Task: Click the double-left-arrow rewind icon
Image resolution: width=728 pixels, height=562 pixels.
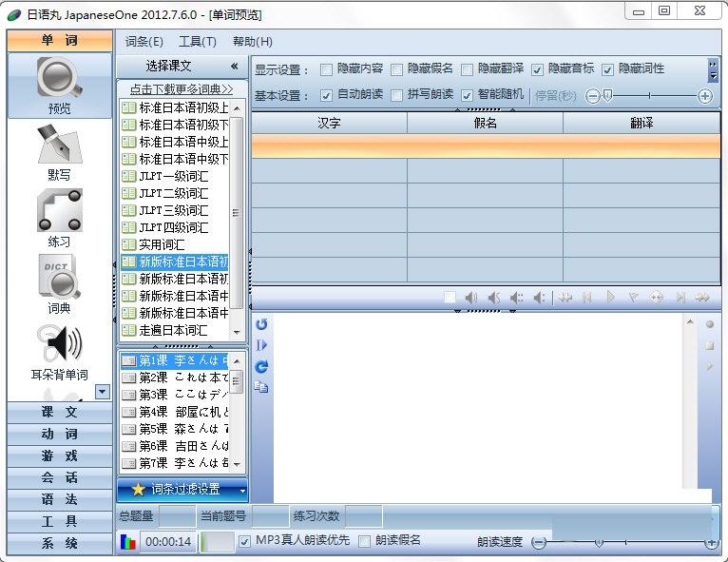Action: 565,298
